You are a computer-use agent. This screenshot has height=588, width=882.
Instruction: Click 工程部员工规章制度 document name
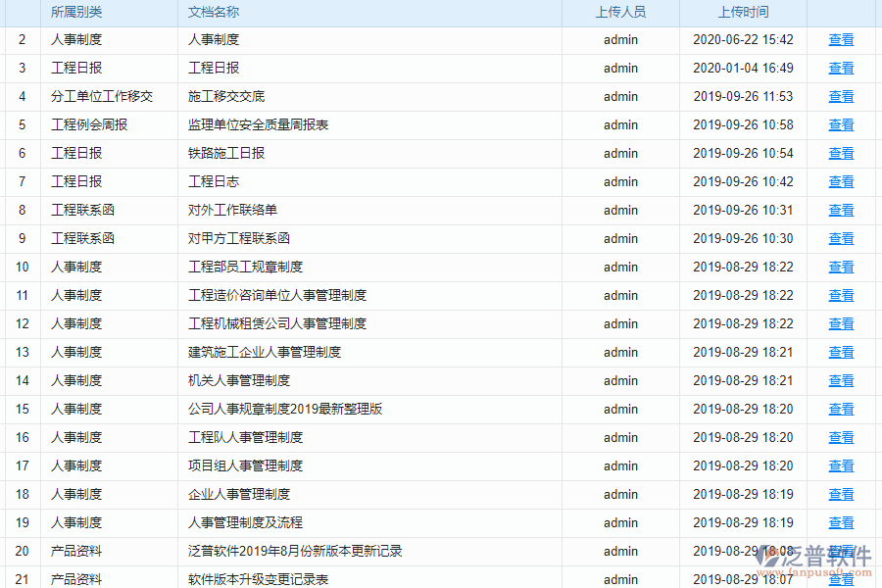[x=245, y=268]
